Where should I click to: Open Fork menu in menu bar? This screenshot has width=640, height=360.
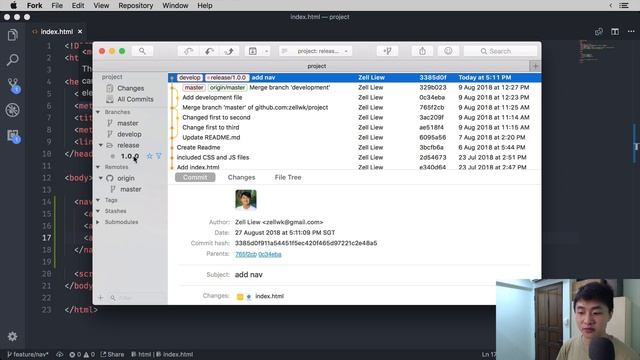point(35,5)
